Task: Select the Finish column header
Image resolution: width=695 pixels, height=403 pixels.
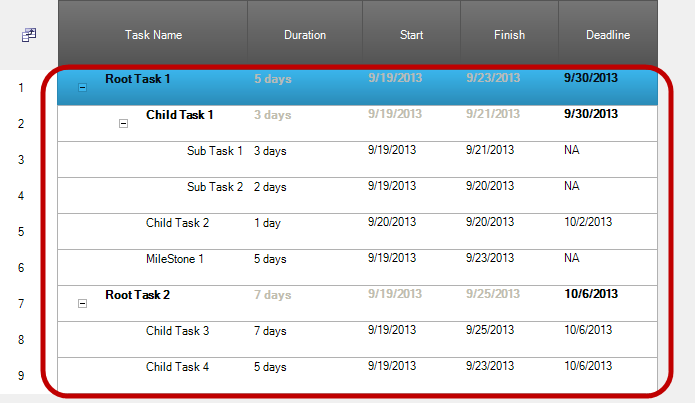Action: pos(509,35)
